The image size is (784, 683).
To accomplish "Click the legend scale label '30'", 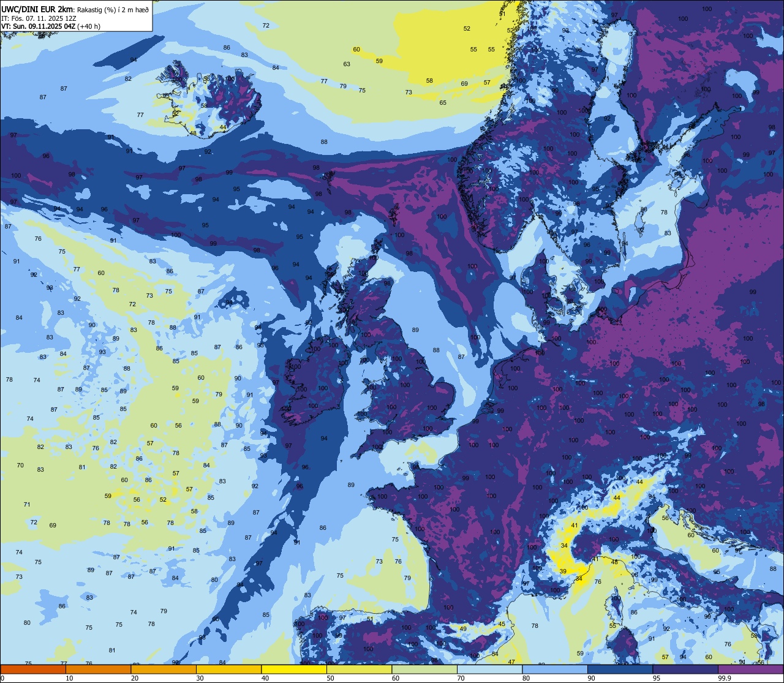I will click(200, 678).
